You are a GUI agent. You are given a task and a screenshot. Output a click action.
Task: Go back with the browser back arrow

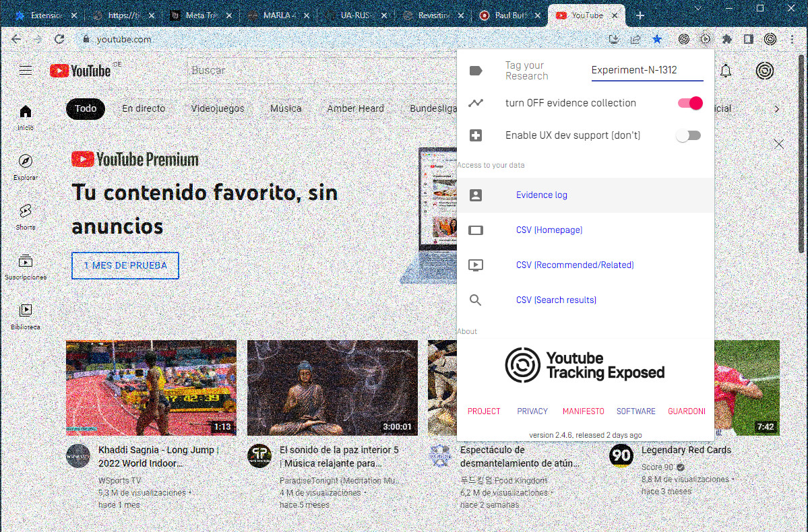coord(16,39)
